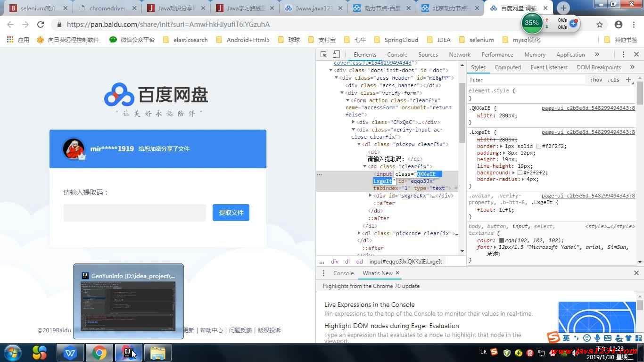Expand the dl class="pickcode clearfix" node
The image size is (644, 362).
[x=359, y=233]
